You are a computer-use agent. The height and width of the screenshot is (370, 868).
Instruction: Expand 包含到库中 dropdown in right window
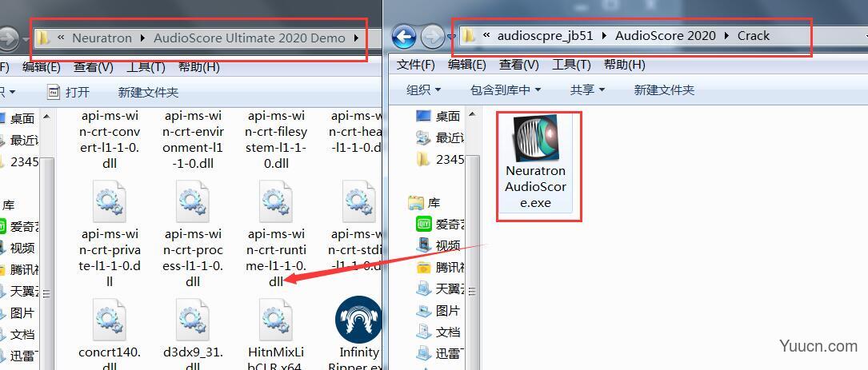(506, 90)
